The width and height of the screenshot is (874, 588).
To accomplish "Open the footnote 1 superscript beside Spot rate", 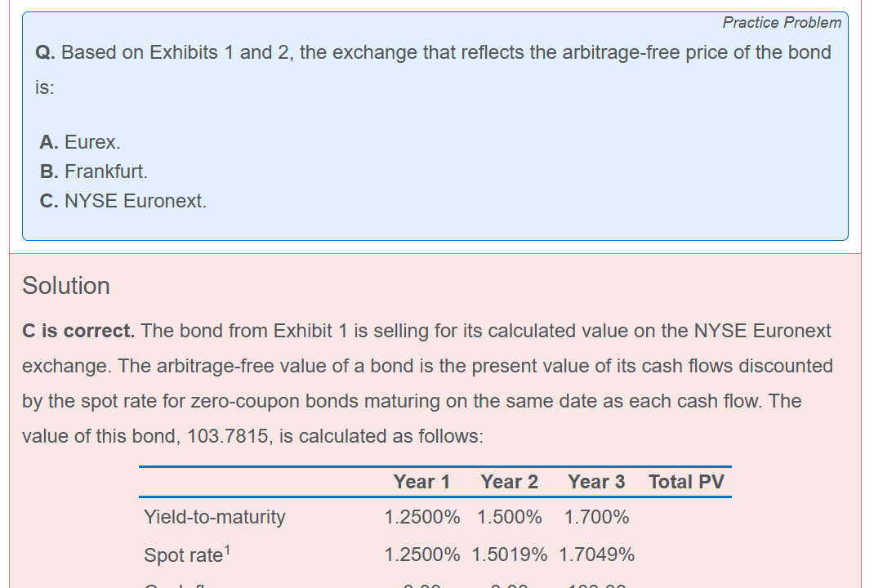I will [x=228, y=550].
